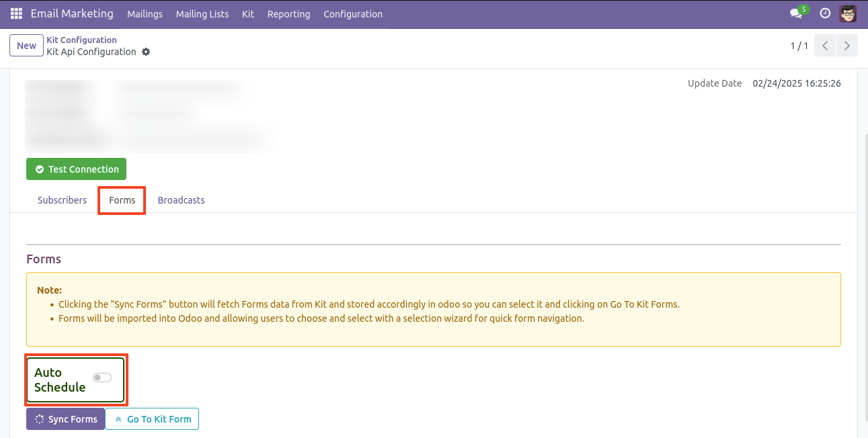
Task: Select the Forms tab
Action: click(122, 200)
